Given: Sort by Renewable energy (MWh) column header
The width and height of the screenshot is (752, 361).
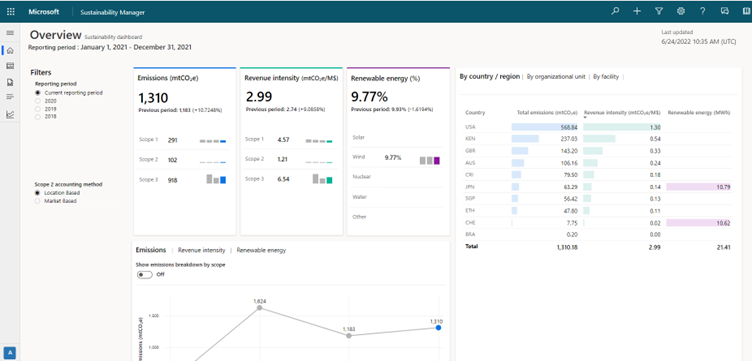Looking at the screenshot, I should click(699, 113).
